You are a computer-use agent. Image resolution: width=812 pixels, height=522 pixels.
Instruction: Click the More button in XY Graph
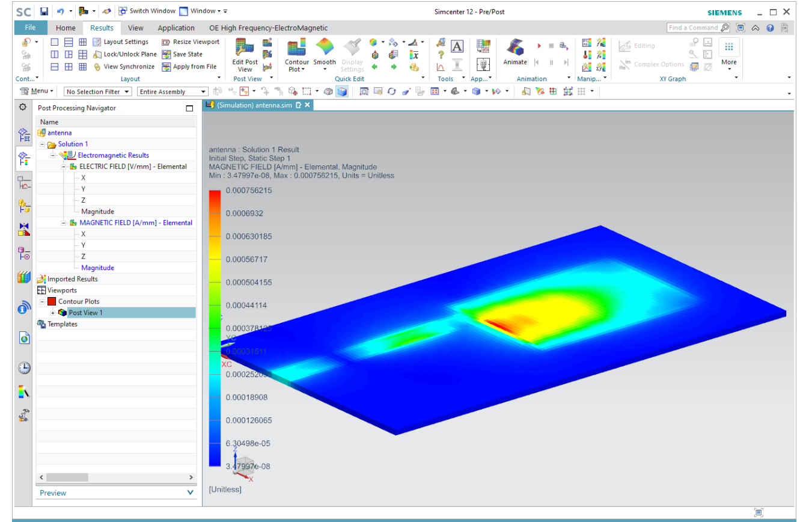729,52
